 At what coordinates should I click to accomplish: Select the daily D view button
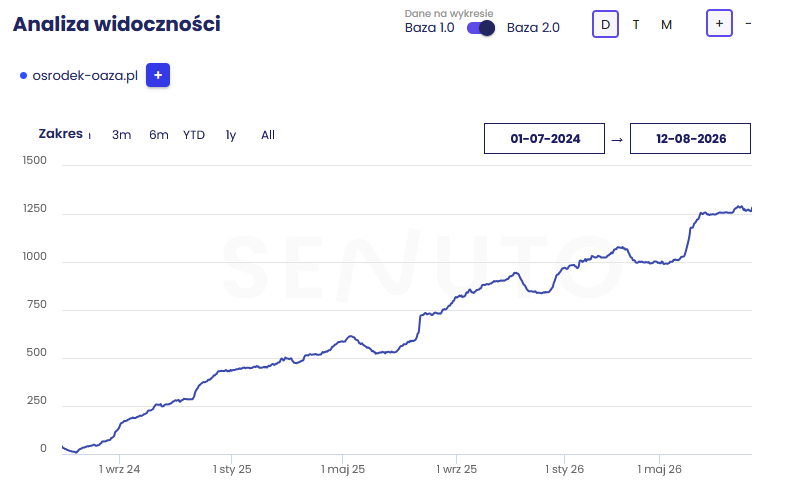[605, 24]
